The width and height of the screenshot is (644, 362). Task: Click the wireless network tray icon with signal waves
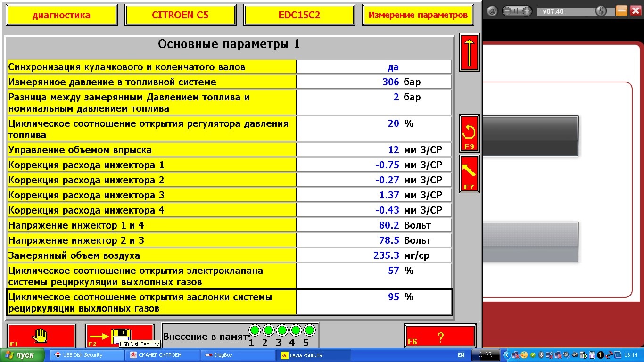tap(550, 355)
